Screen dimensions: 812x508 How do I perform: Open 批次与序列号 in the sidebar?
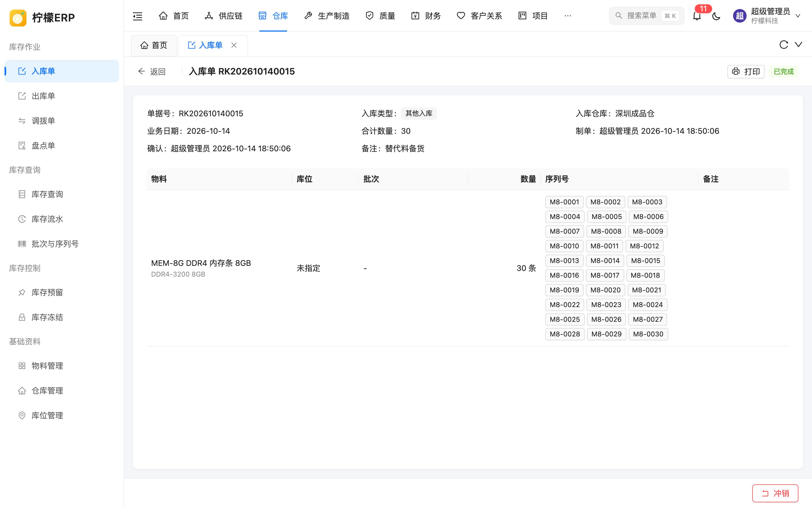[x=62, y=244]
